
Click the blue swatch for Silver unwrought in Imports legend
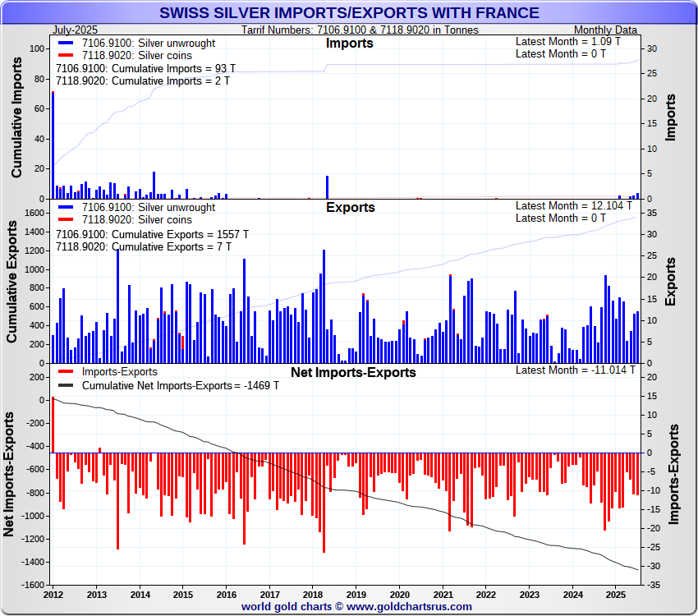tap(66, 44)
